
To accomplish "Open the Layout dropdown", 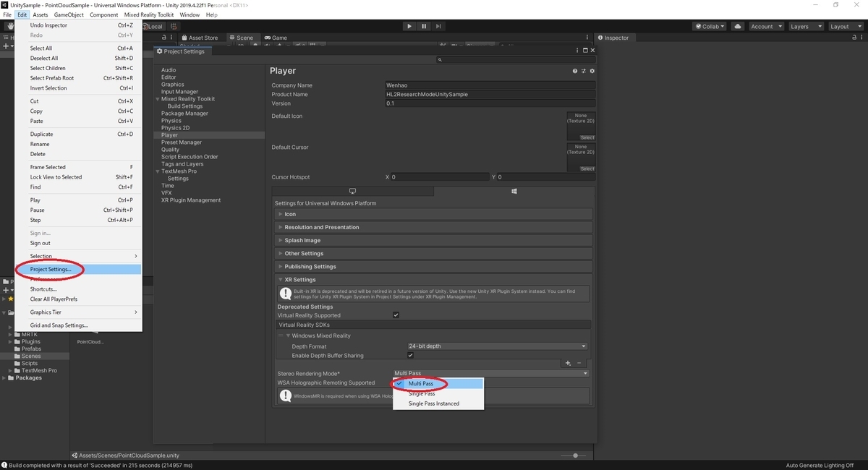I will coord(846,26).
